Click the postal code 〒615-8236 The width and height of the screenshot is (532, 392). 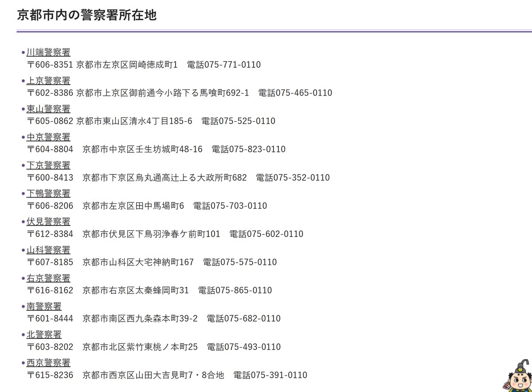[x=50, y=375]
